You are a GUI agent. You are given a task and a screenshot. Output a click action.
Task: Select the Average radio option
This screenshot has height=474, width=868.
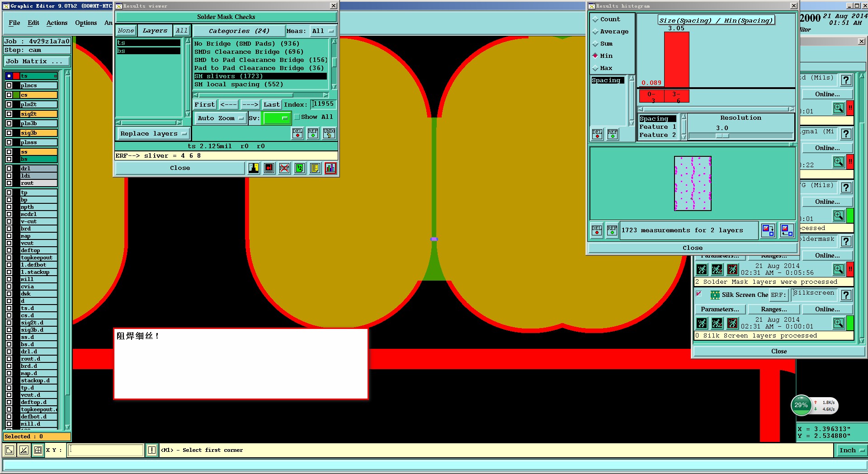[x=595, y=32]
